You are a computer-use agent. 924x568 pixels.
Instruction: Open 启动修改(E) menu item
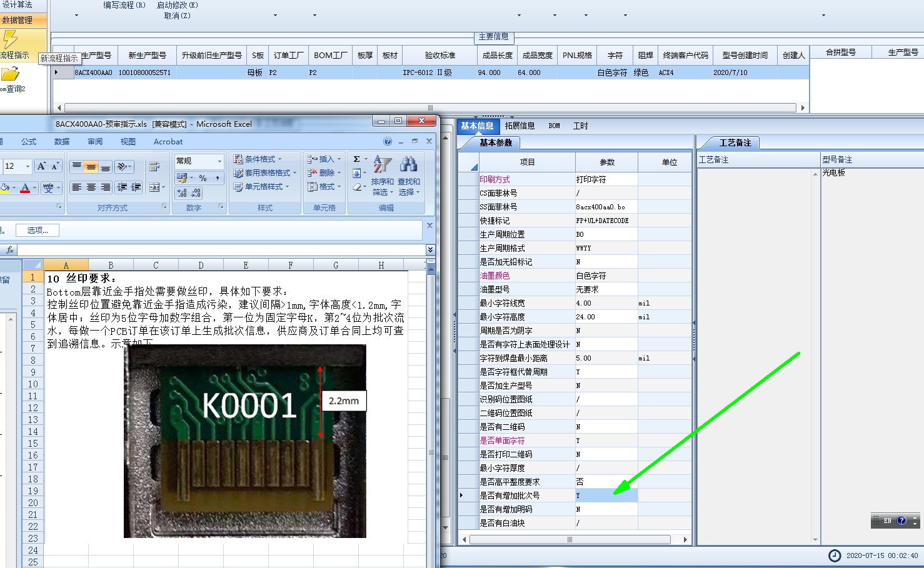(x=178, y=5)
